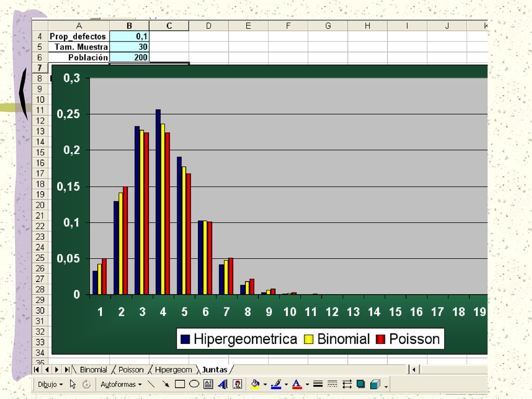Expand line color dropdown arrow
The height and width of the screenshot is (399, 532).
point(286,384)
